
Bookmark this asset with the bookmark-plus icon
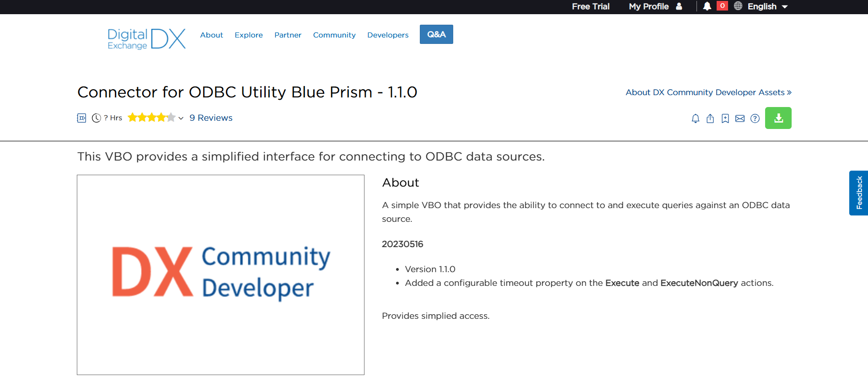(725, 118)
